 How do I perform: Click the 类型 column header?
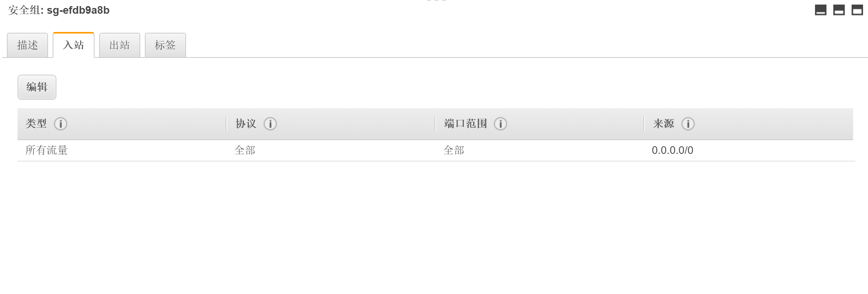coord(36,124)
